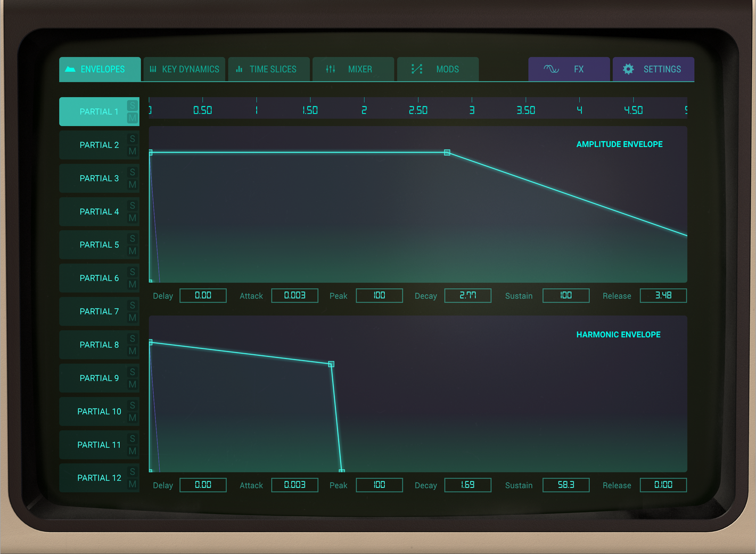The height and width of the screenshot is (554, 756).
Task: Click the Settings gear icon
Action: point(628,69)
